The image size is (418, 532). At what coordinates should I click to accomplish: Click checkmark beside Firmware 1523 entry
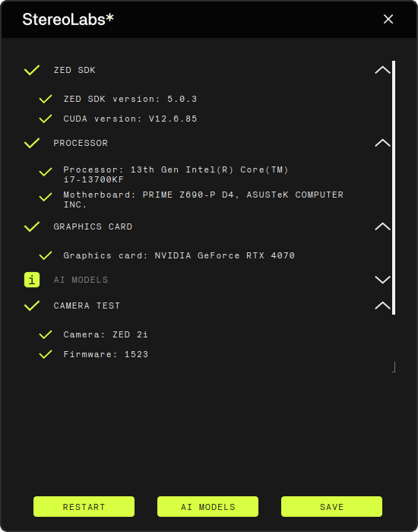46,354
